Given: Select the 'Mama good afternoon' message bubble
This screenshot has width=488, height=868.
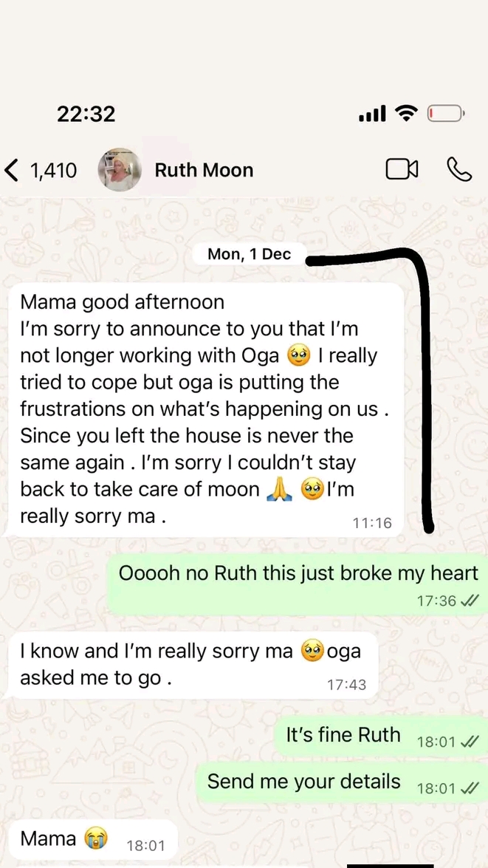Looking at the screenshot, I should pyautogui.click(x=206, y=409).
